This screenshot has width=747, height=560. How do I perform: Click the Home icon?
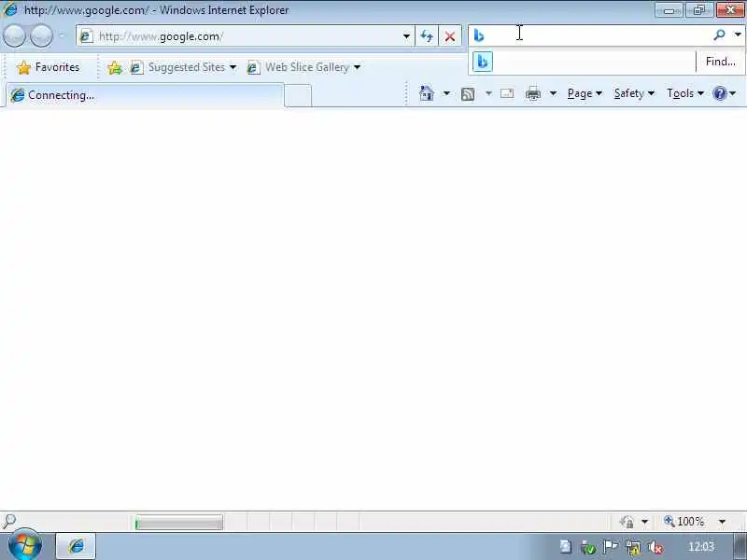[x=427, y=93]
